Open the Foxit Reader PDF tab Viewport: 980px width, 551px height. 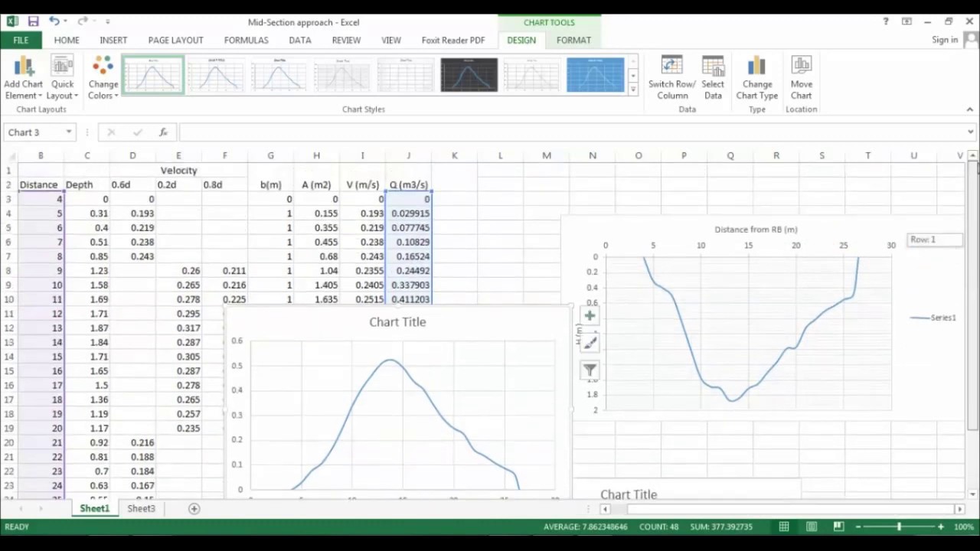pyautogui.click(x=453, y=40)
